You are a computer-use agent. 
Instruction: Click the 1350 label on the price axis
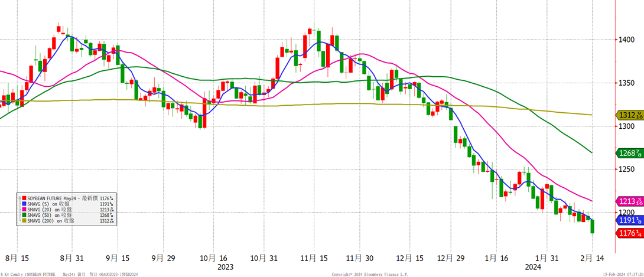[626, 83]
